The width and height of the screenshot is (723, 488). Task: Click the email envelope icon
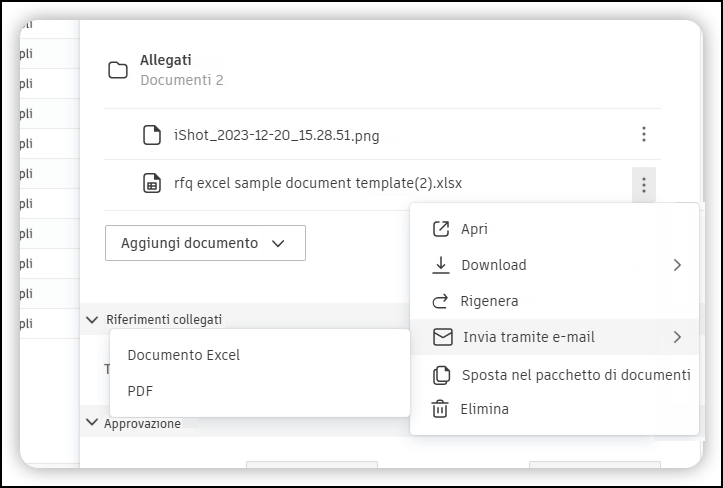click(442, 337)
